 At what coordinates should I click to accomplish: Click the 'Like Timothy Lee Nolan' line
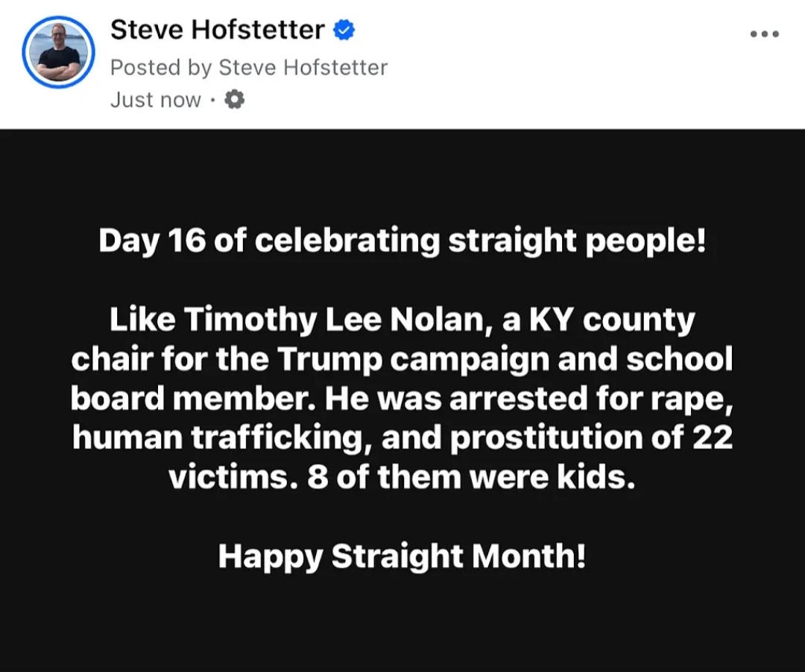click(x=402, y=320)
